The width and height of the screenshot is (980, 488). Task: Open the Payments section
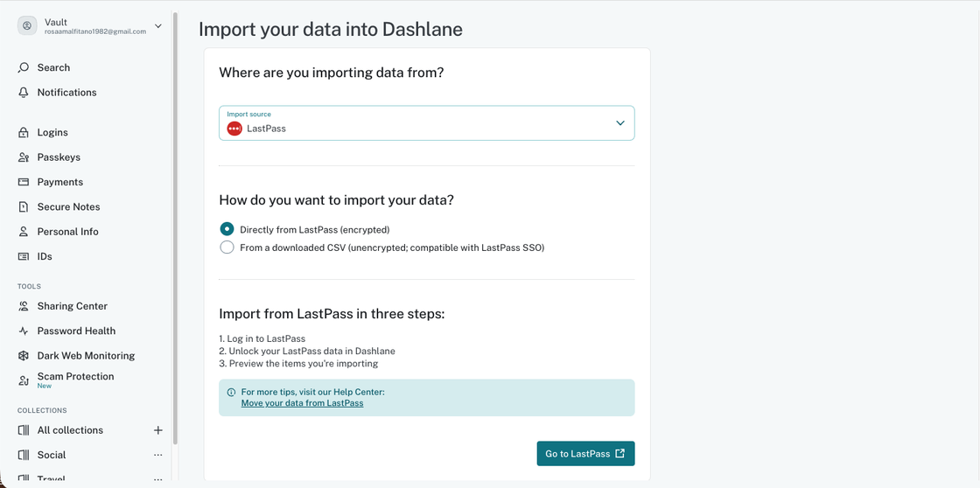tap(60, 182)
